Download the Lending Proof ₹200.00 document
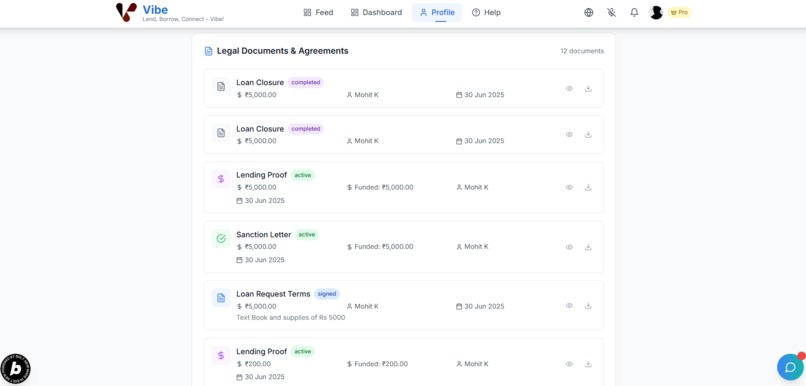 [x=588, y=364]
